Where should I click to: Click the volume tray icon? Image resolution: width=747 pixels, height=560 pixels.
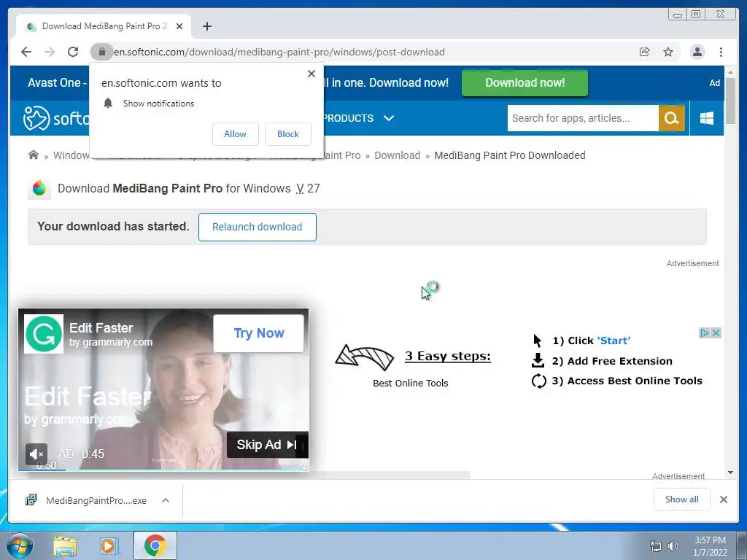point(673,546)
